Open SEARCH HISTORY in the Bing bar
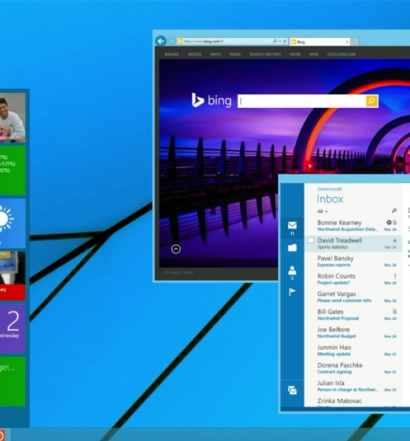The width and height of the screenshot is (410, 441). [265, 54]
